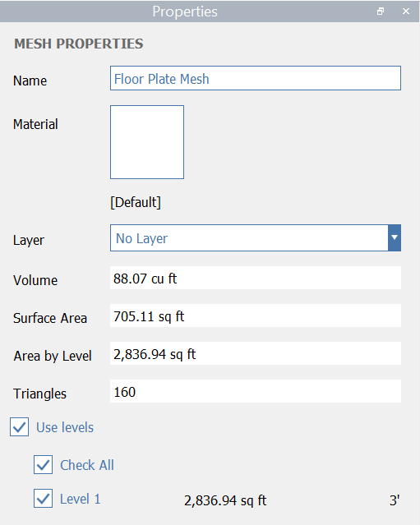The height and width of the screenshot is (525, 420).
Task: Click the Level 1 area 2,836.94 sq ft
Action: (225, 500)
